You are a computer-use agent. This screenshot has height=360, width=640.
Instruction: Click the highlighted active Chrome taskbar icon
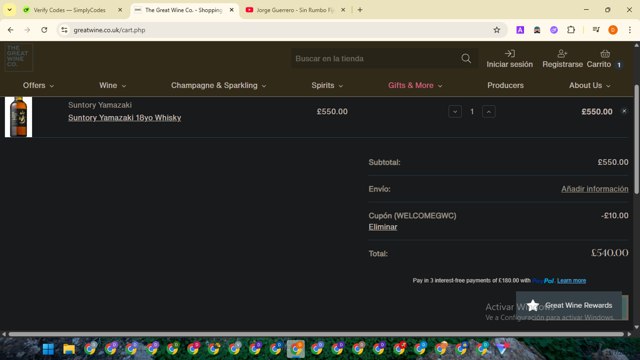point(296,349)
